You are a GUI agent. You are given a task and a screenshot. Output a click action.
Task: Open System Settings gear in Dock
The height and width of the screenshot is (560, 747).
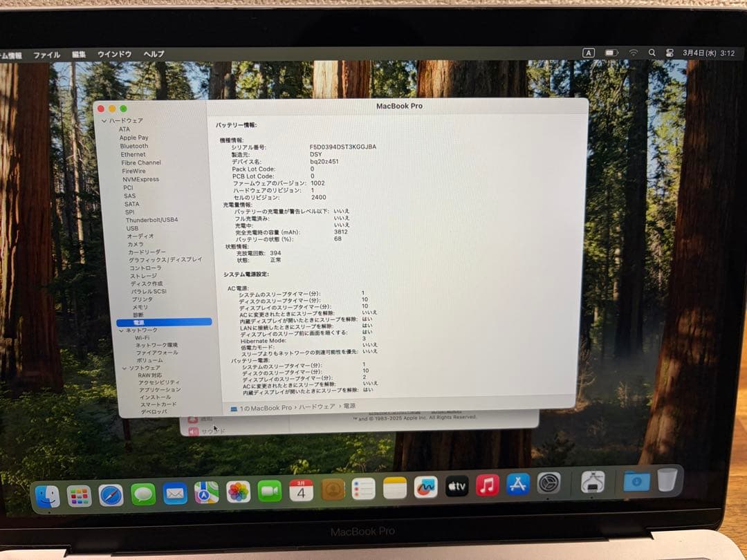tap(548, 483)
